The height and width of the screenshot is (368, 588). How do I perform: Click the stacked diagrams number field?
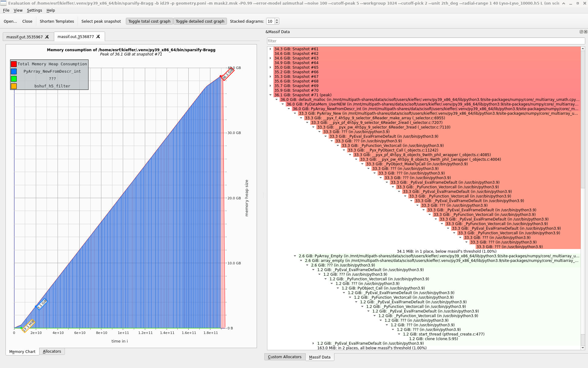coord(270,21)
